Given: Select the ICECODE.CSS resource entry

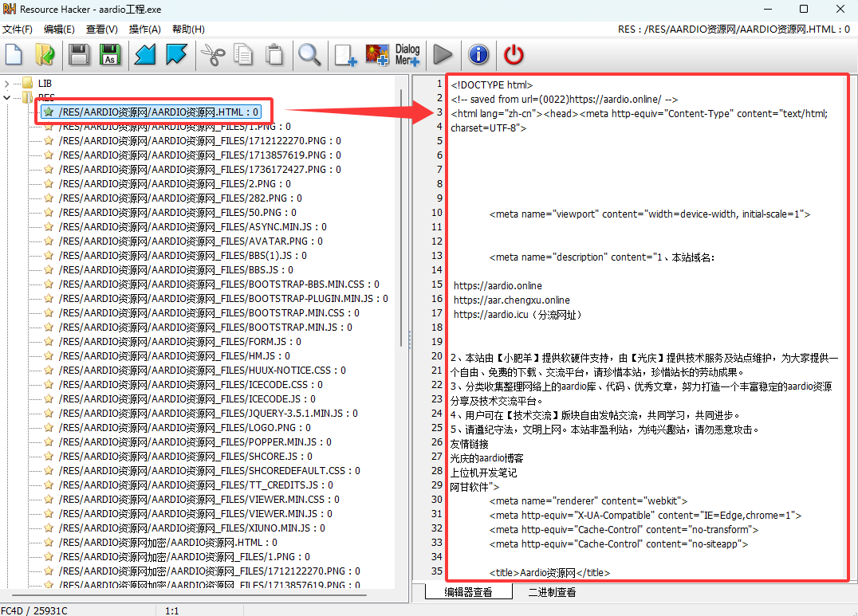Looking at the screenshot, I should coord(191,385).
